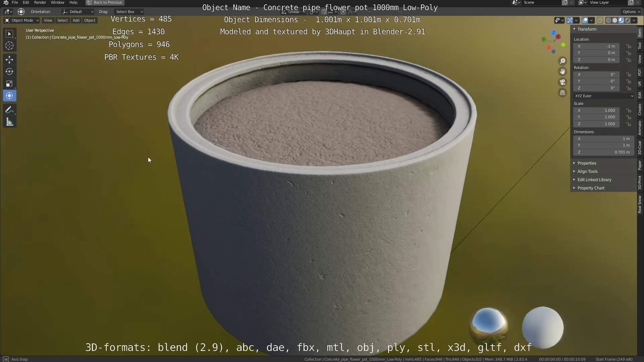Activate the Cursor tool

[9, 46]
